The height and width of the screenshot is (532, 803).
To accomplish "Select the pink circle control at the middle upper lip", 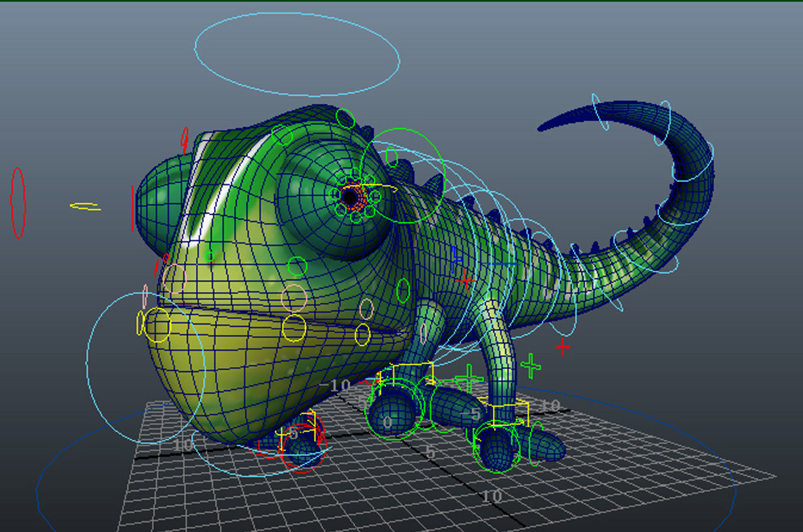I will click(294, 298).
